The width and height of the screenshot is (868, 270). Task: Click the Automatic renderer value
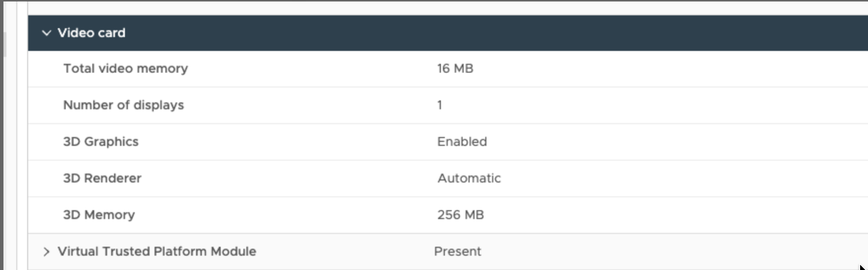click(469, 179)
